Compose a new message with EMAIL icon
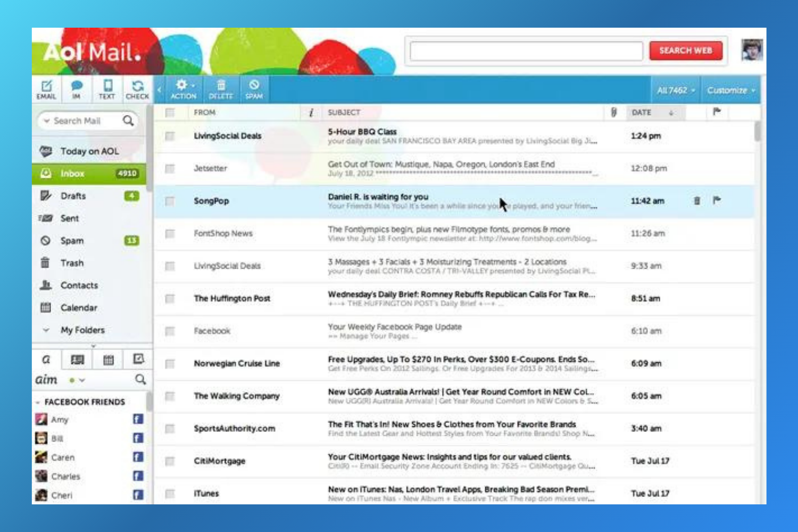This screenshot has width=798, height=532. point(46,89)
